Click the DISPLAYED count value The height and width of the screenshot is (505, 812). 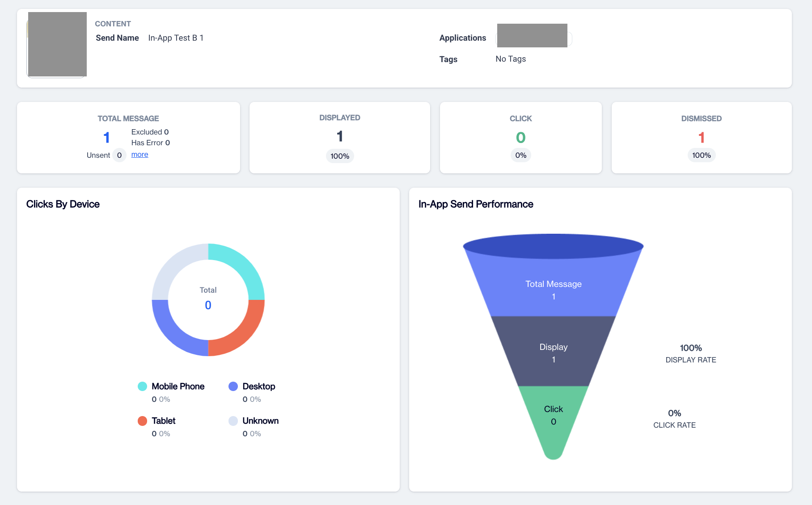(340, 136)
